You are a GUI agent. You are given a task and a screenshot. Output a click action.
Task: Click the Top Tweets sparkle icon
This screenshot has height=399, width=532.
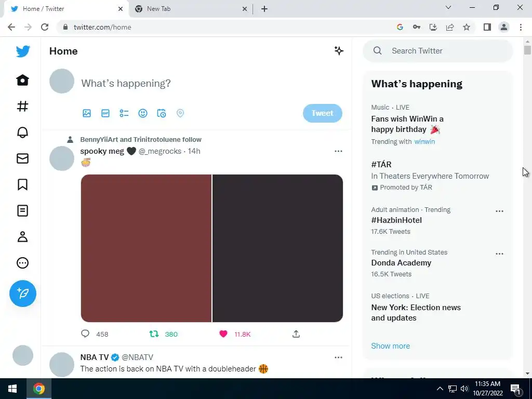(339, 51)
